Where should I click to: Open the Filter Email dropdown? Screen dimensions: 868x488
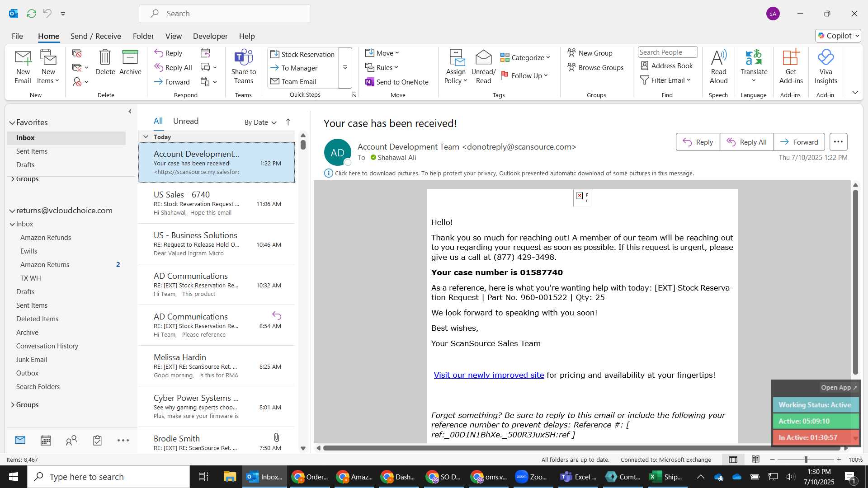665,80
